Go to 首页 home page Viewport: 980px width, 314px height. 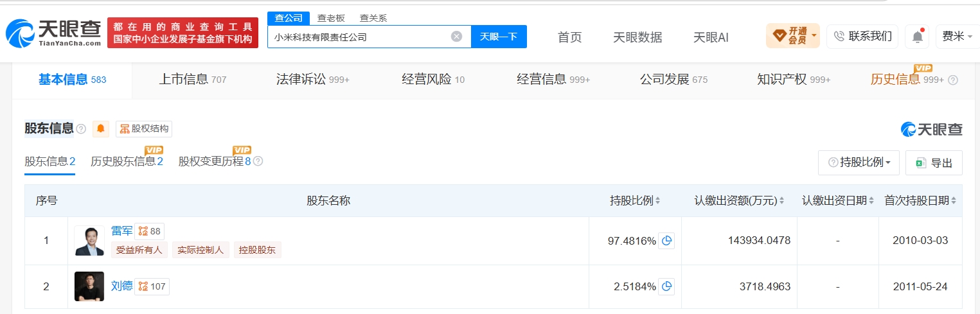(570, 37)
